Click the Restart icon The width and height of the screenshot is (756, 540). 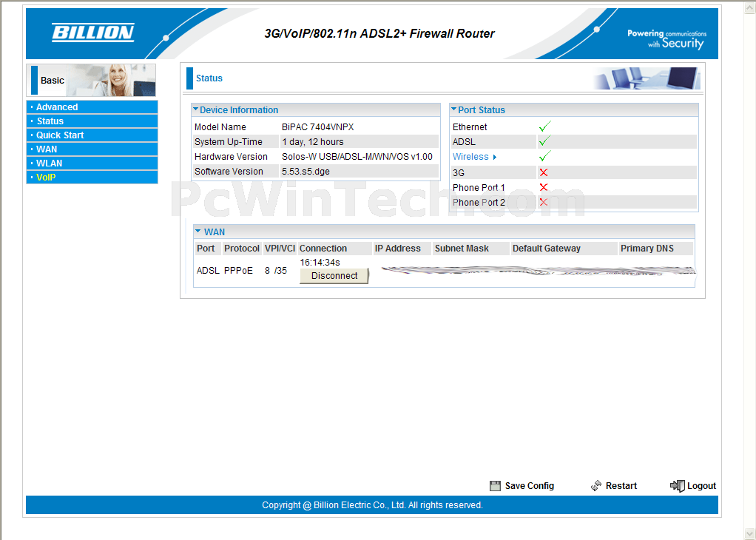(596, 485)
